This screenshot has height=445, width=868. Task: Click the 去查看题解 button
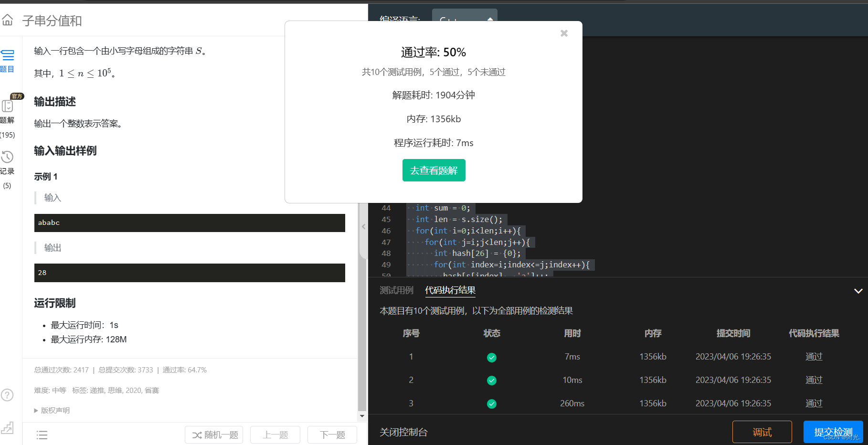434,170
